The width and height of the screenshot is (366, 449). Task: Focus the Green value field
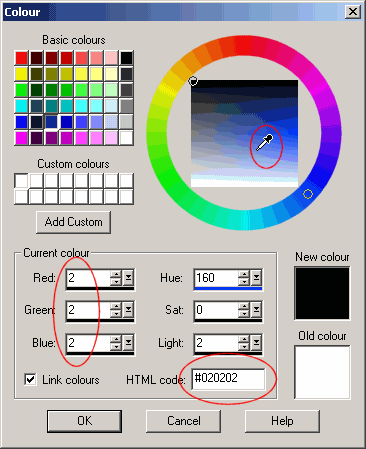[88, 310]
